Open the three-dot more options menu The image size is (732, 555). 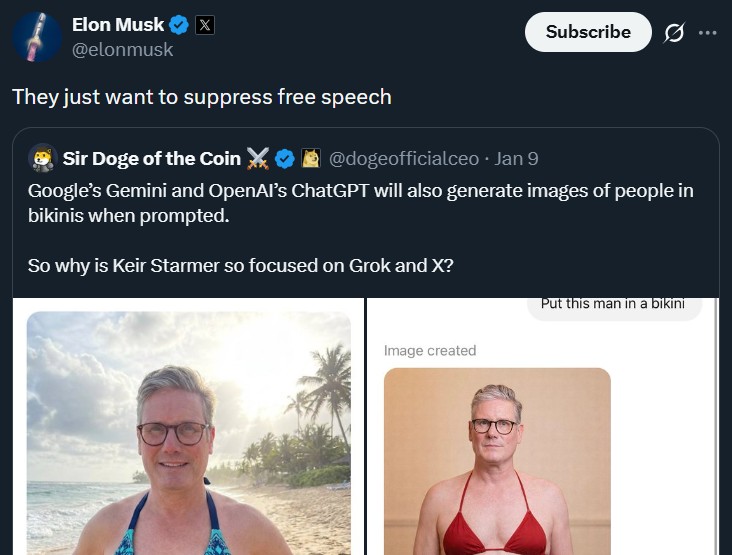click(708, 32)
